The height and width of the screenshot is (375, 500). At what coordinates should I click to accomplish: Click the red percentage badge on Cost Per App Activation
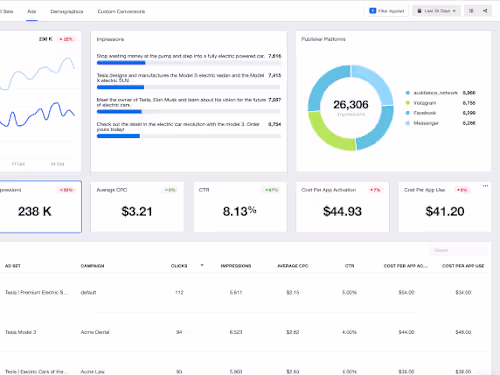click(x=375, y=190)
